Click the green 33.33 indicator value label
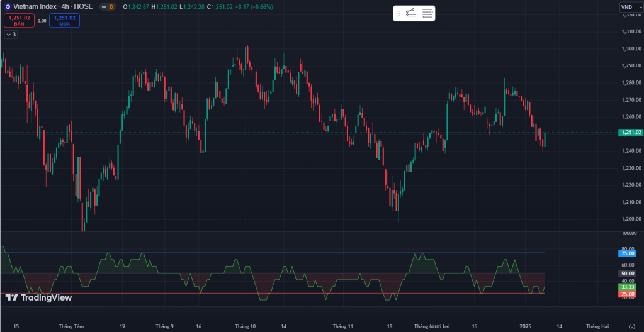This screenshot has height=332, width=644. [x=627, y=286]
